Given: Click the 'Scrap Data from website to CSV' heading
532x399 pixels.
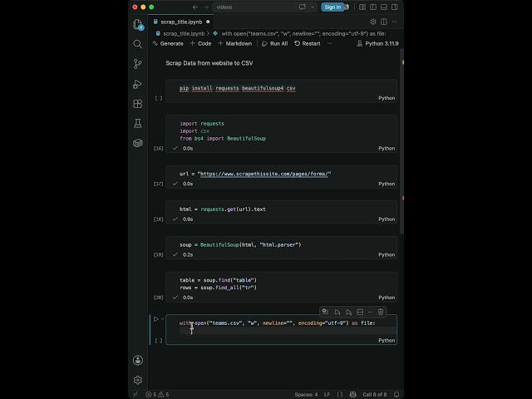Looking at the screenshot, I should click(x=209, y=63).
